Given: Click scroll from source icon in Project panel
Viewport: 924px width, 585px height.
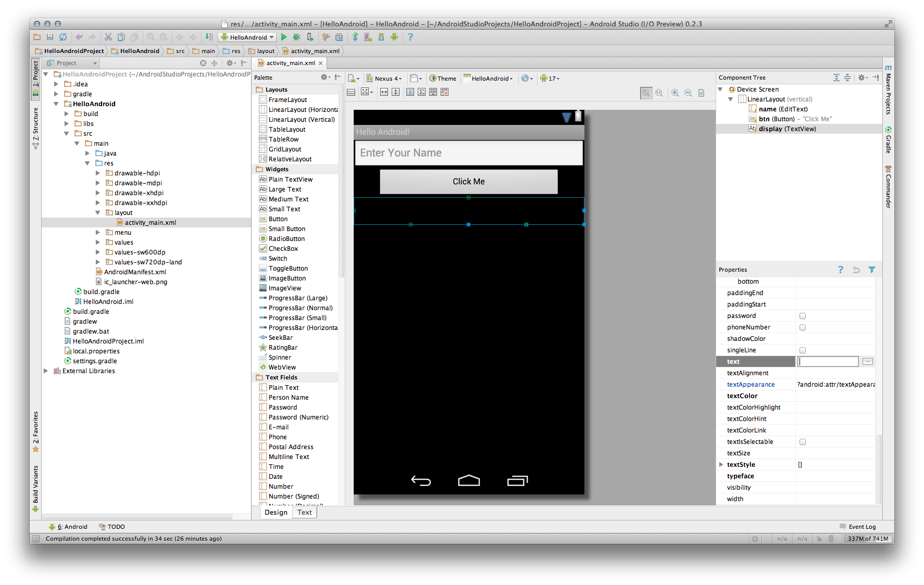Looking at the screenshot, I should coord(203,63).
